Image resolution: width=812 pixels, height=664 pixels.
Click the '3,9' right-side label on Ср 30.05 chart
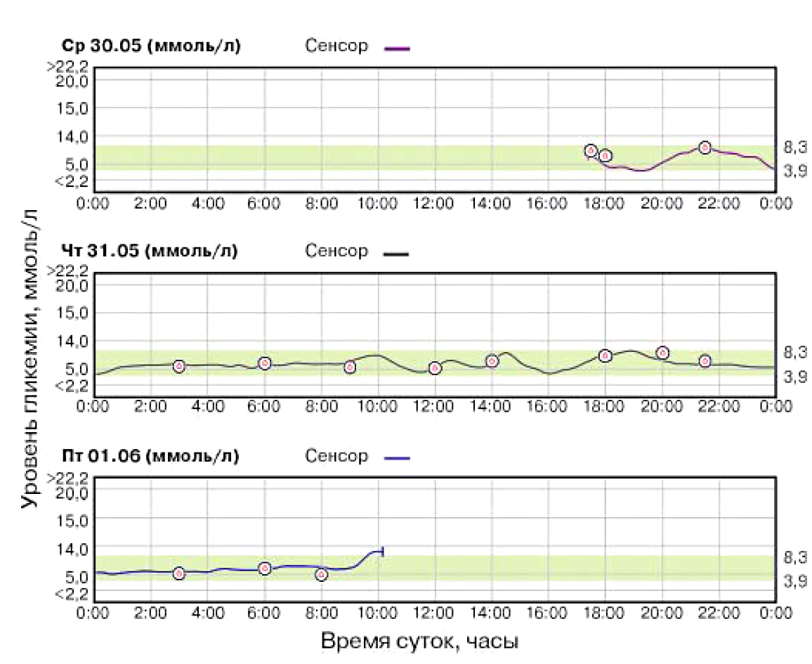pyautogui.click(x=795, y=171)
